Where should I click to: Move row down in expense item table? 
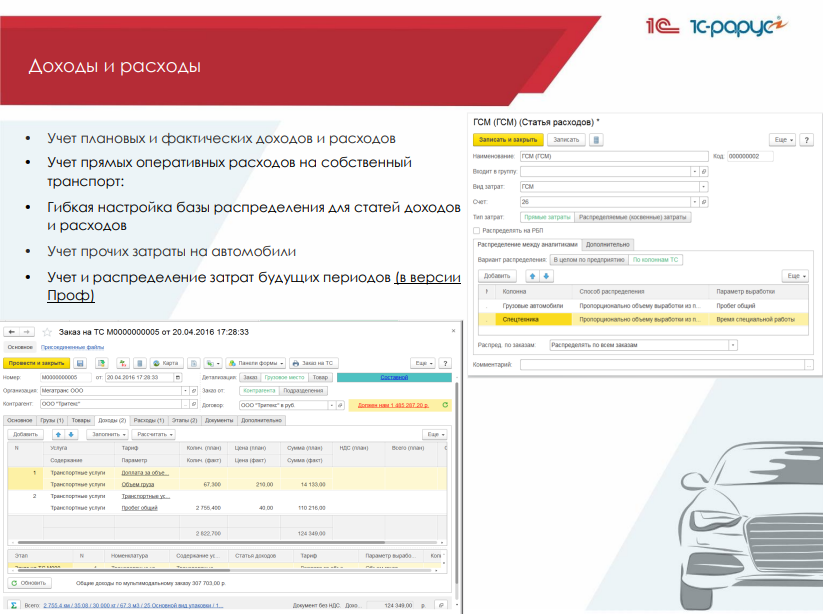(x=547, y=275)
